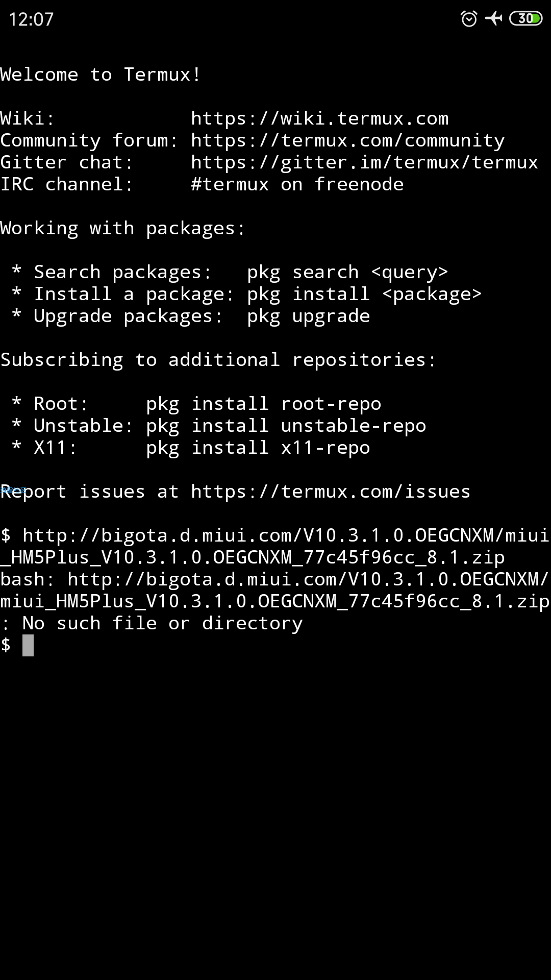The height and width of the screenshot is (980, 551).
Task: Open the termux.com/issues report link
Action: pyautogui.click(x=331, y=492)
